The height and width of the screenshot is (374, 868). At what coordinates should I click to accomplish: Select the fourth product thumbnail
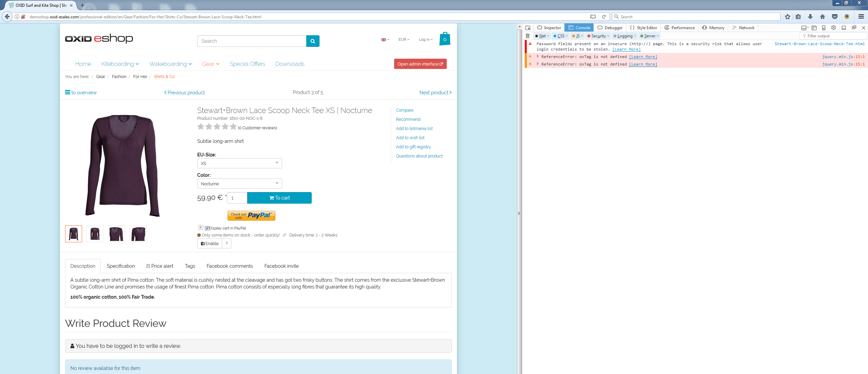click(x=138, y=234)
